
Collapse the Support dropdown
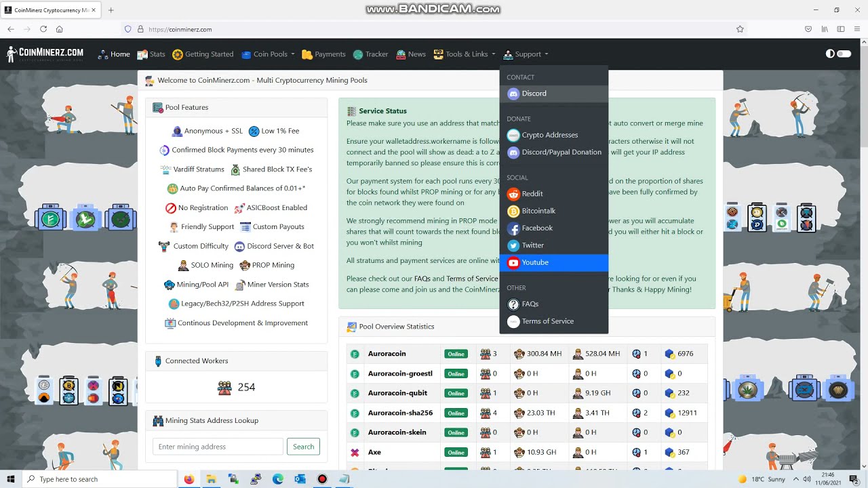[x=526, y=54]
